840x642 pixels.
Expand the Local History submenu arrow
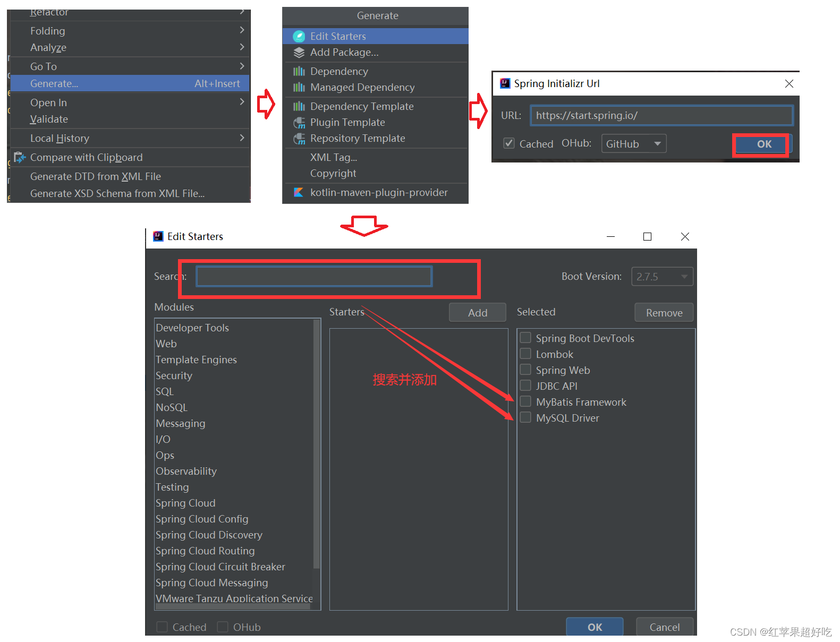242,138
